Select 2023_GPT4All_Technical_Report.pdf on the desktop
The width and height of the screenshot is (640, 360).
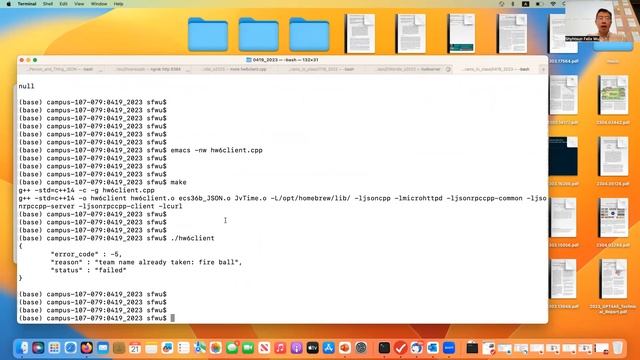(613, 286)
